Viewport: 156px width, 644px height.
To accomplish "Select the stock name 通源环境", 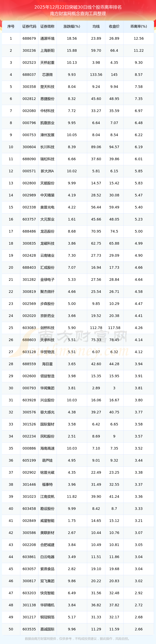I will [47, 38].
